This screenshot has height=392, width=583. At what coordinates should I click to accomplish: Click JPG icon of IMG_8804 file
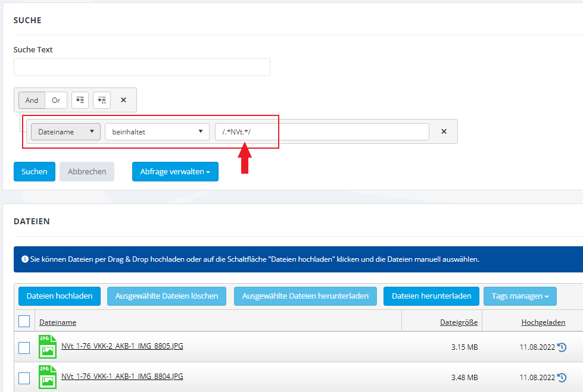click(48, 377)
